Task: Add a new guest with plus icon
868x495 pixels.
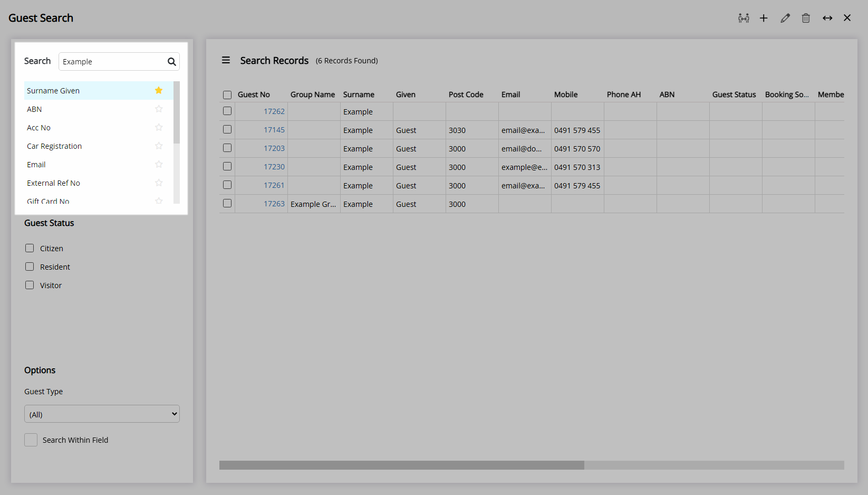Action: [764, 18]
